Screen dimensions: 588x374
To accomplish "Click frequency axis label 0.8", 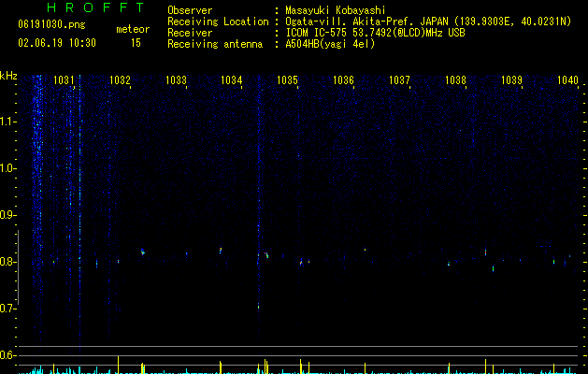I will 7,262.
